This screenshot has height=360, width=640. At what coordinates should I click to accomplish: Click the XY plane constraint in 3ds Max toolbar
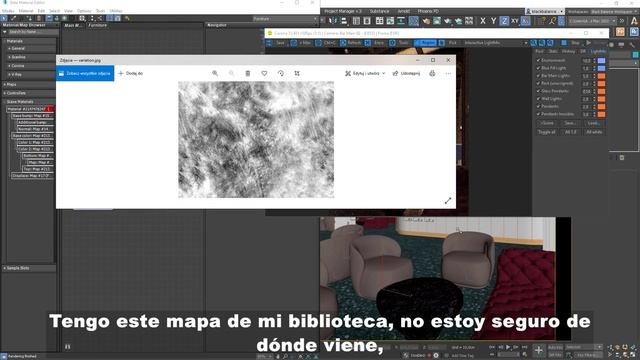[x=515, y=20]
